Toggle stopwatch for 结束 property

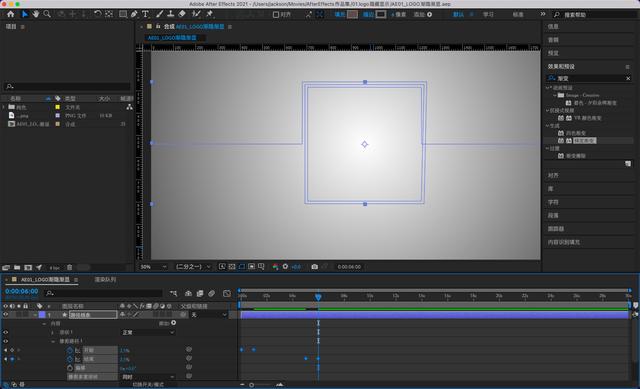click(69, 359)
